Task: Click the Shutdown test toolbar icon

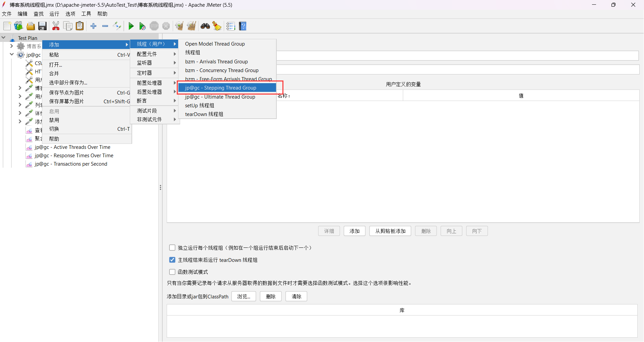Action: click(x=166, y=26)
